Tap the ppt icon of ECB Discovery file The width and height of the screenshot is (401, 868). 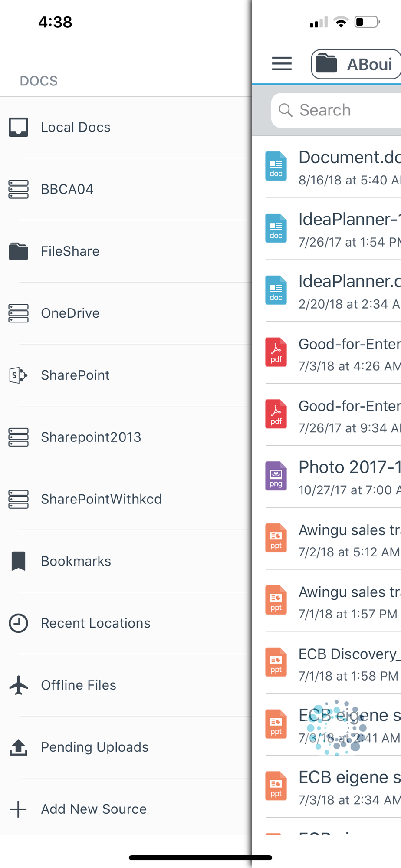coord(276,662)
